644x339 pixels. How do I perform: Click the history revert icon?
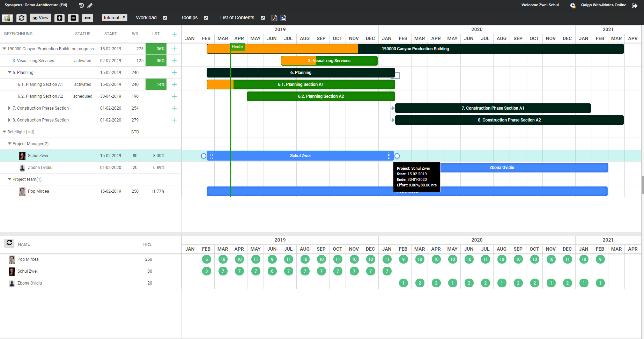coord(81,6)
